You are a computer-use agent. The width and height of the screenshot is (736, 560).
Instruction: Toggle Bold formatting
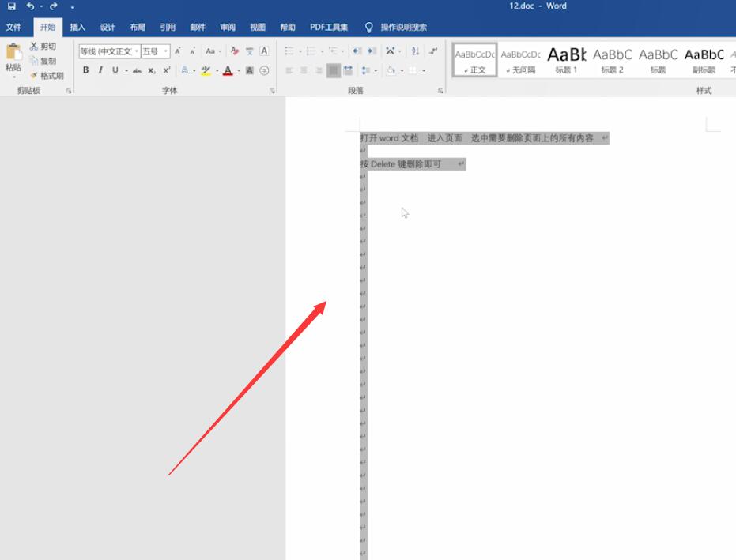[86, 70]
